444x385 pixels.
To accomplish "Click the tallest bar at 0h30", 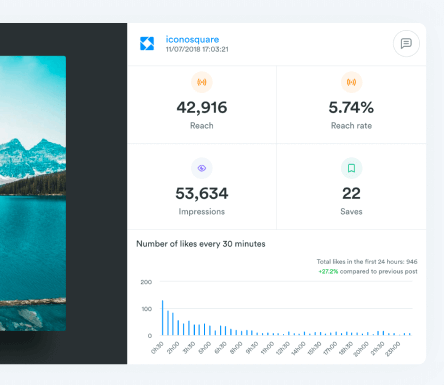I will click(x=162, y=318).
